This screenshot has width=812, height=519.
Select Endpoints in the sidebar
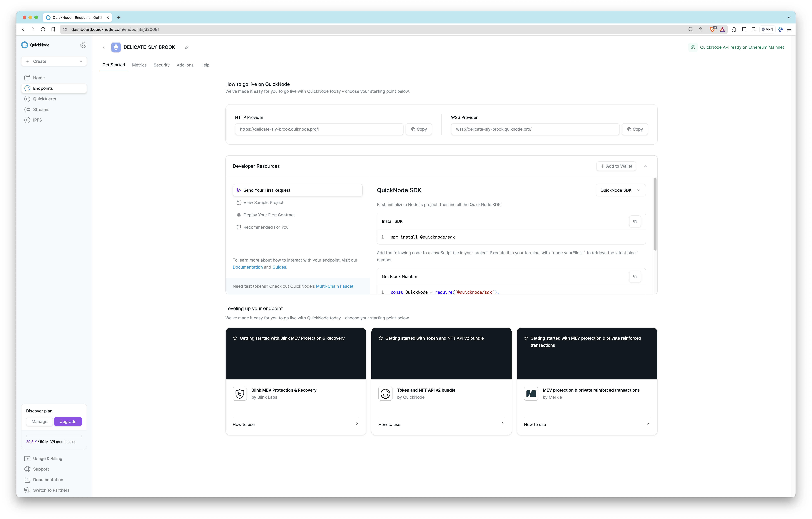coord(54,88)
